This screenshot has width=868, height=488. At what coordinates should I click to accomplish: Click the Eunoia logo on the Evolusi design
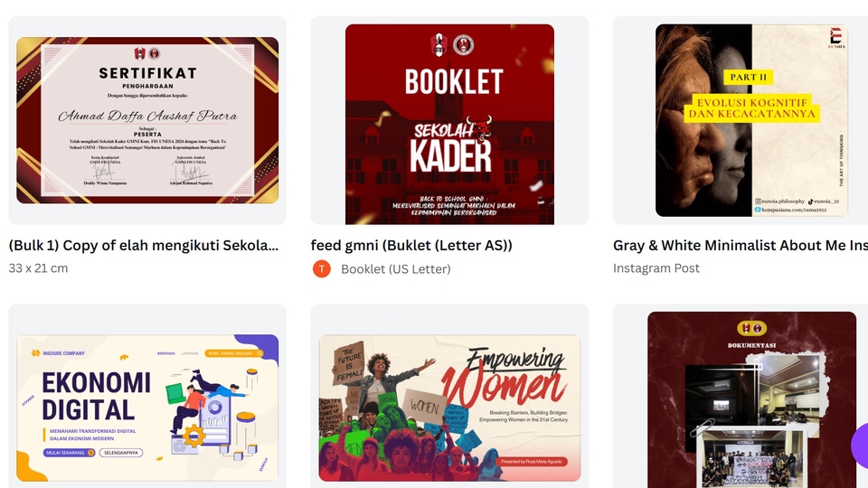coord(835,38)
